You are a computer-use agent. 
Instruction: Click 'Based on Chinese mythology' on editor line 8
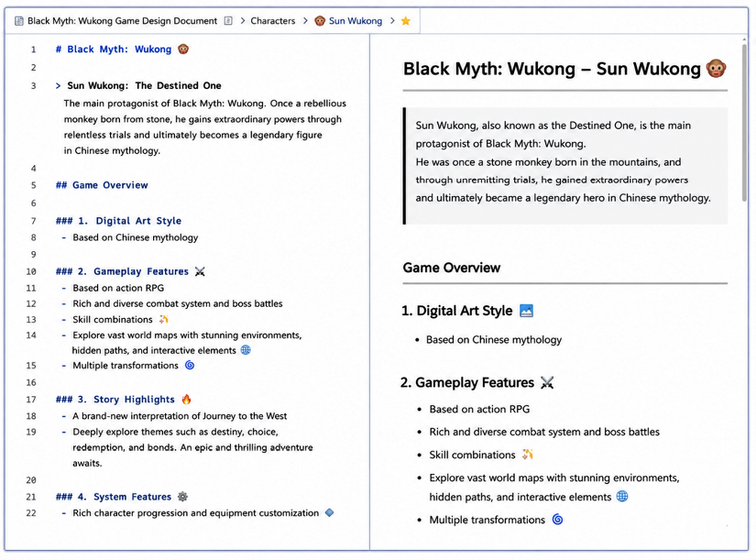coord(136,237)
